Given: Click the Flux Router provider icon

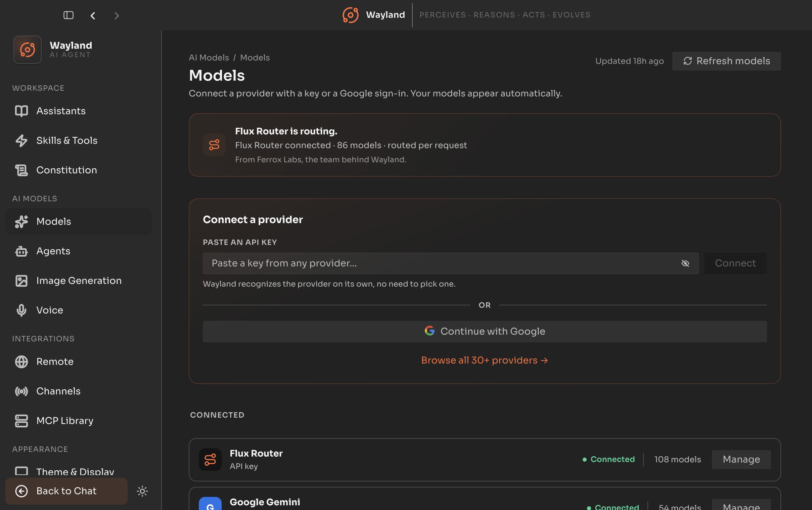Looking at the screenshot, I should (x=210, y=459).
